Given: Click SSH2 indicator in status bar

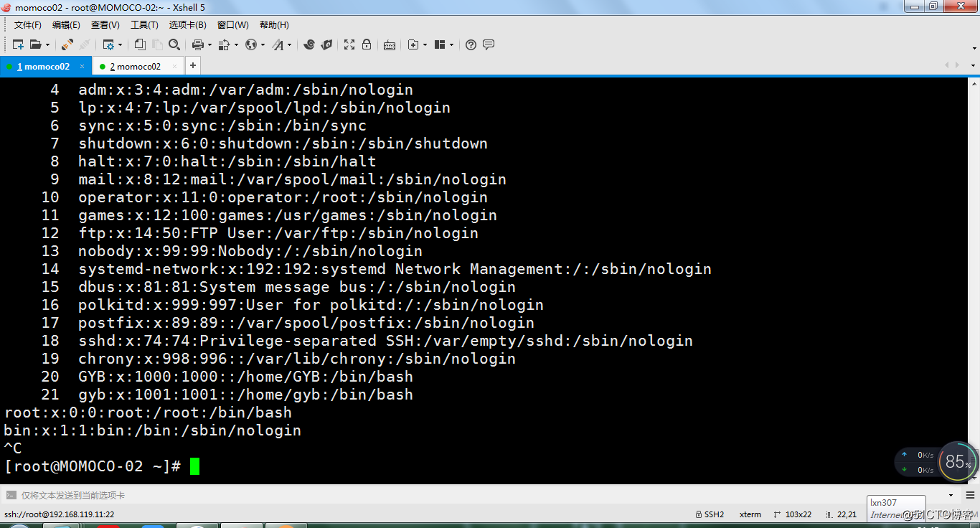Looking at the screenshot, I should pyautogui.click(x=710, y=514).
